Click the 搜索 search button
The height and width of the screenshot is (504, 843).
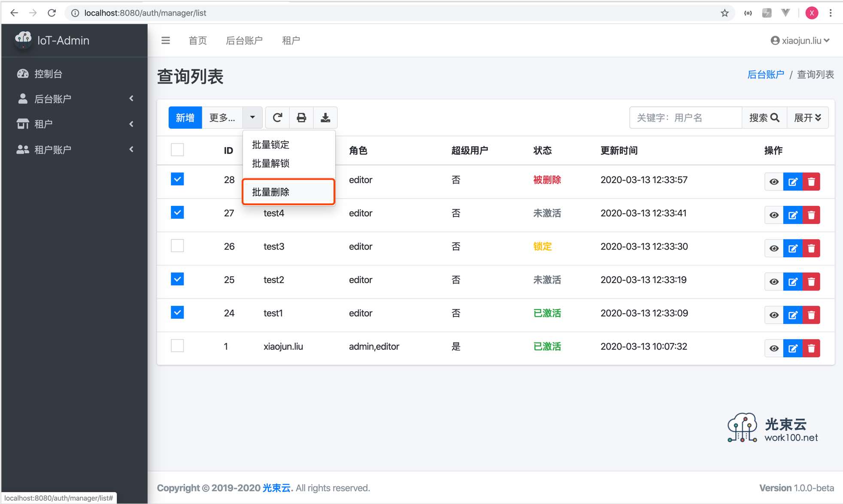764,118
